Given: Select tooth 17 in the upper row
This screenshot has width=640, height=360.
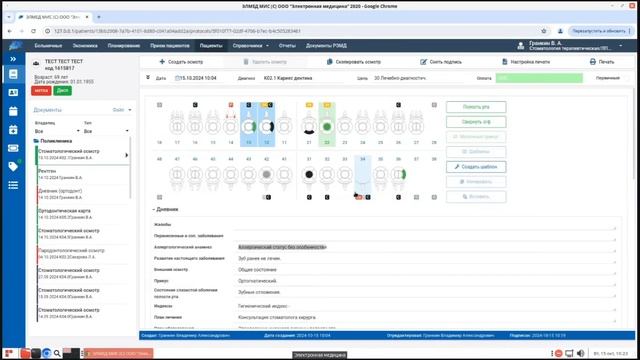Looking at the screenshot, I should [x=177, y=126].
